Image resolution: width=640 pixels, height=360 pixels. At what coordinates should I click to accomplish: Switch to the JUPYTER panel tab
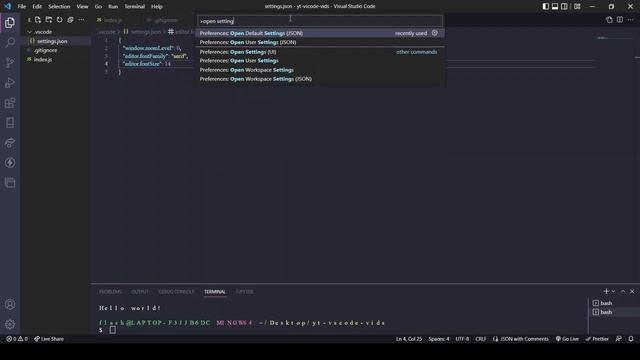click(x=244, y=291)
